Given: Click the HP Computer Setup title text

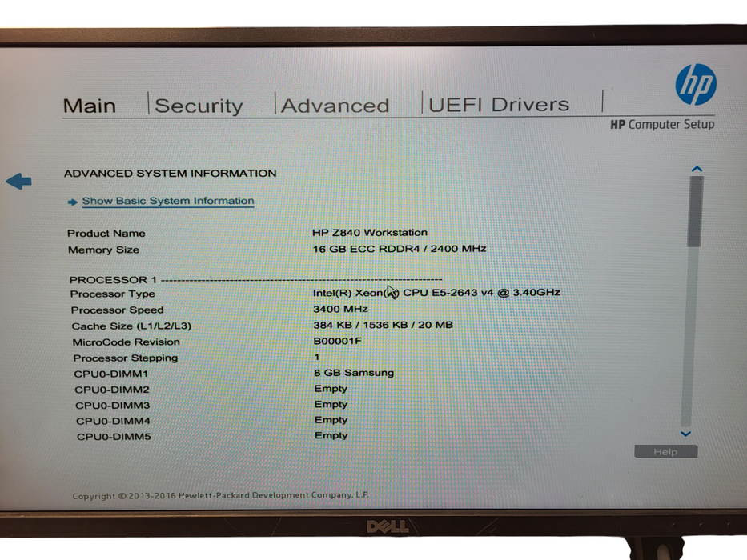Looking at the screenshot, I should pyautogui.click(x=662, y=124).
